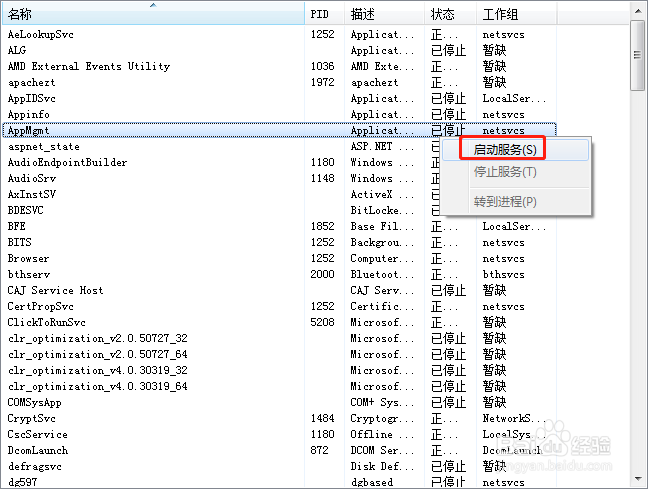Sort services by the 名称 column header
The image size is (648, 489).
pyautogui.click(x=153, y=14)
